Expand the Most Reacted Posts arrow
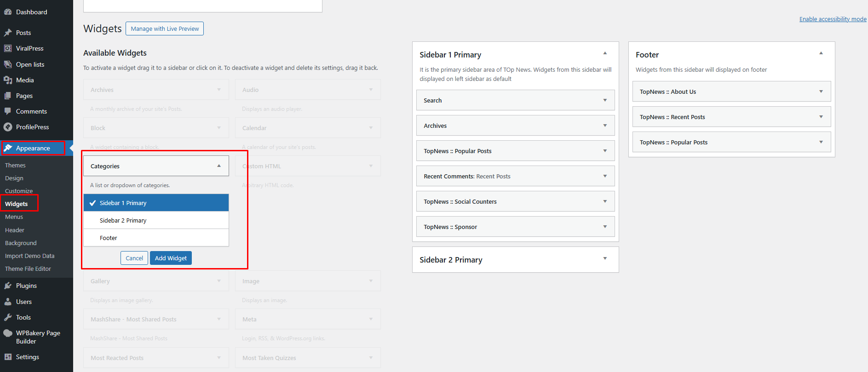Screen dimensions: 868x372 (x=219, y=358)
